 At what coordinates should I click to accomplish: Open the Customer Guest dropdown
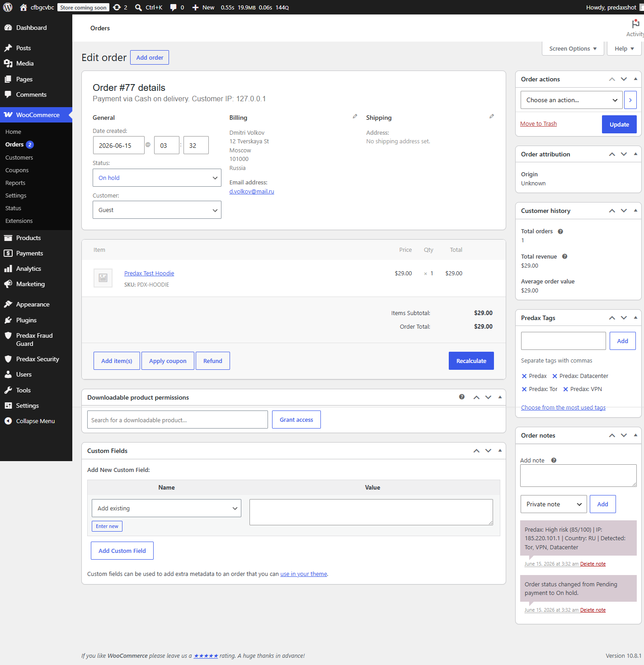pos(157,210)
